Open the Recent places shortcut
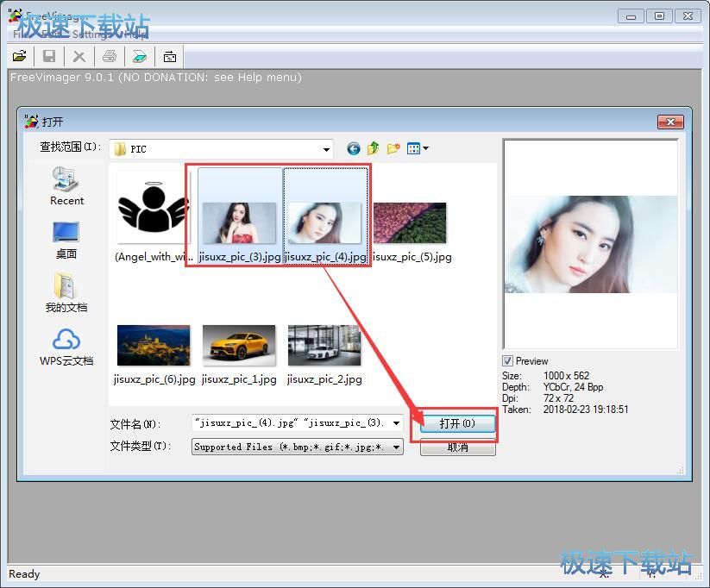The height and width of the screenshot is (588, 710). 66,185
